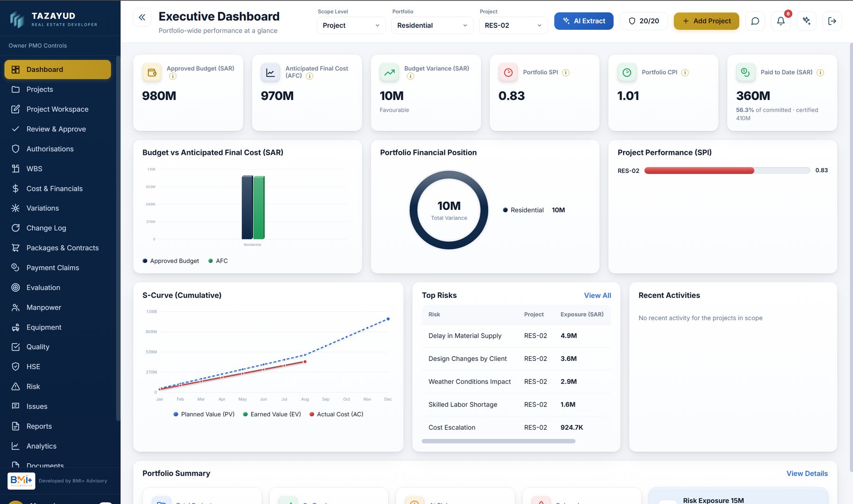Navigate to the HSE section
The height and width of the screenshot is (504, 853).
coord(57,367)
